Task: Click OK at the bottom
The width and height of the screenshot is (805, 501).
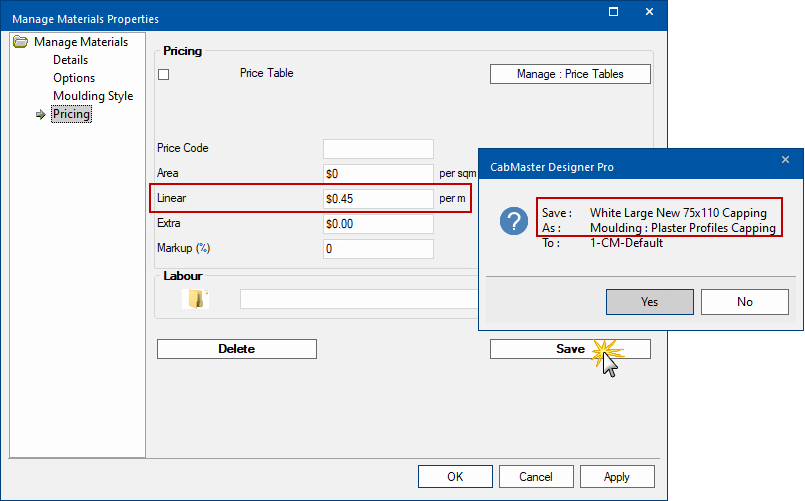Action: pyautogui.click(x=455, y=476)
